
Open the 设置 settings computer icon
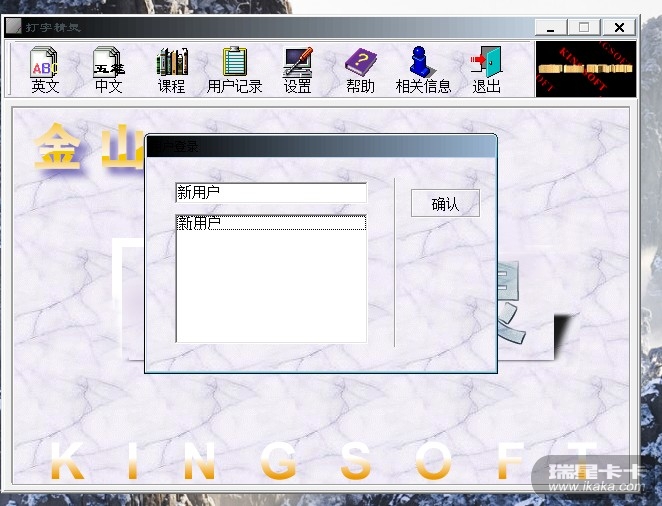298,70
